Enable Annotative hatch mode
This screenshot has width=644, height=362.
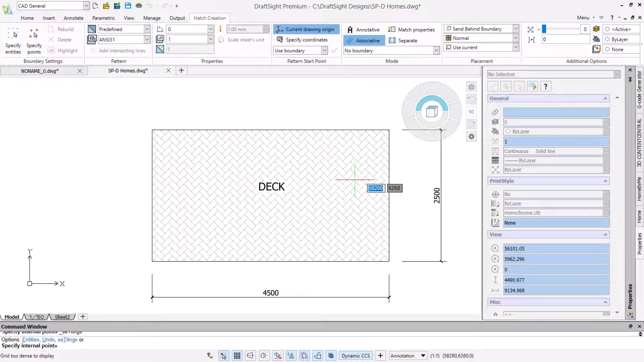(363, 30)
